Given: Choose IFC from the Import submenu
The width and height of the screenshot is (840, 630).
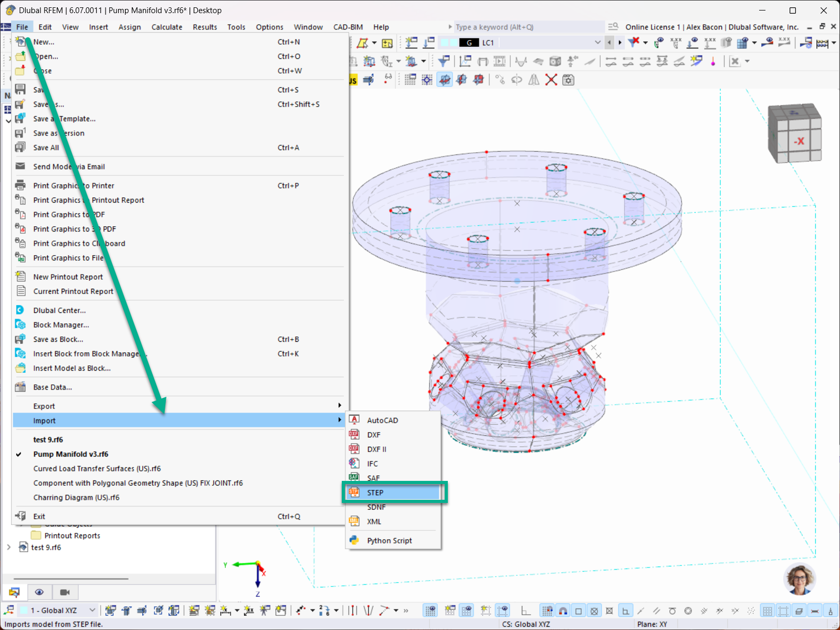Looking at the screenshot, I should tap(372, 463).
